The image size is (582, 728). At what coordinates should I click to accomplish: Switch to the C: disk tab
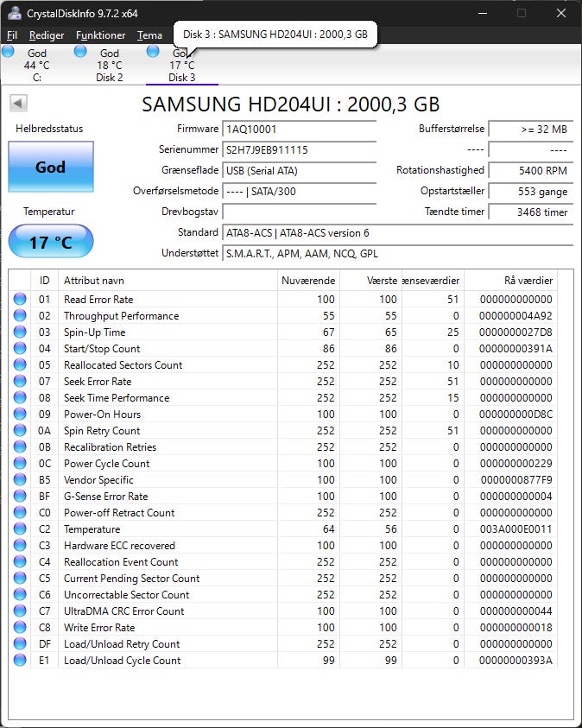(x=37, y=65)
